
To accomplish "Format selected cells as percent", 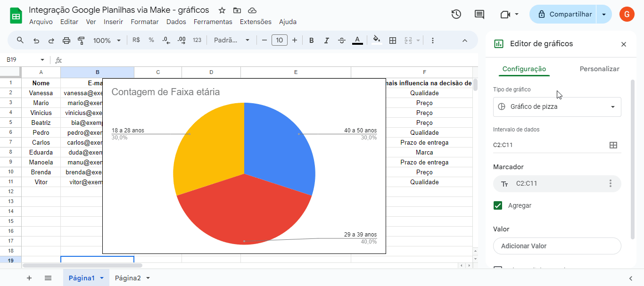I will tap(151, 40).
